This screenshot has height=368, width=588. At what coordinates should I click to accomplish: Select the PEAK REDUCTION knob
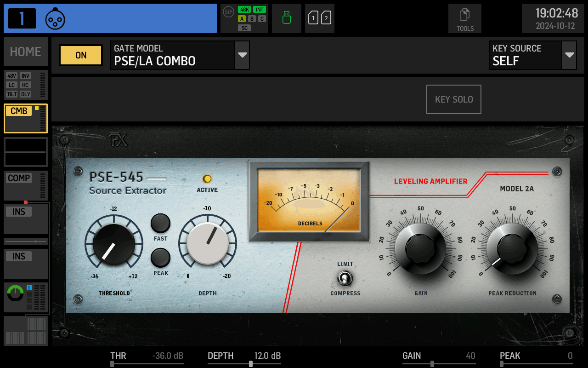(x=512, y=249)
